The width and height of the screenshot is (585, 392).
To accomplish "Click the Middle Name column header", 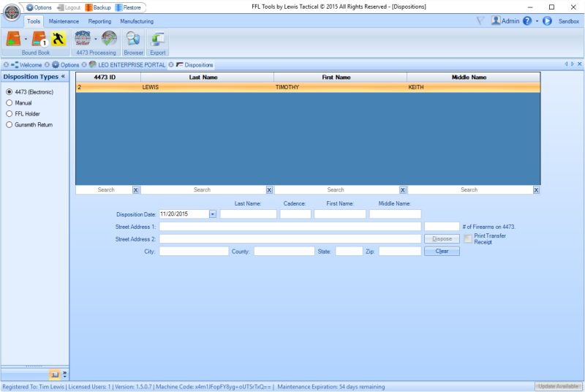I will [x=473, y=78].
